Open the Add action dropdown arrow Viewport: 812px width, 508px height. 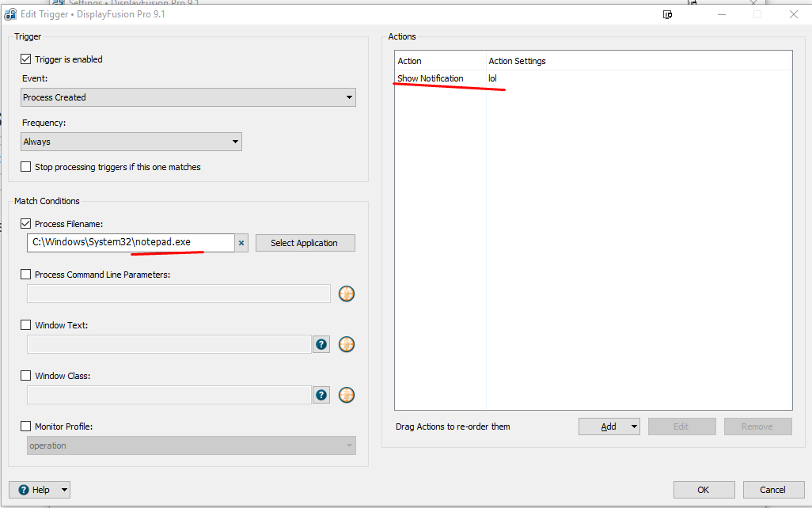click(635, 426)
